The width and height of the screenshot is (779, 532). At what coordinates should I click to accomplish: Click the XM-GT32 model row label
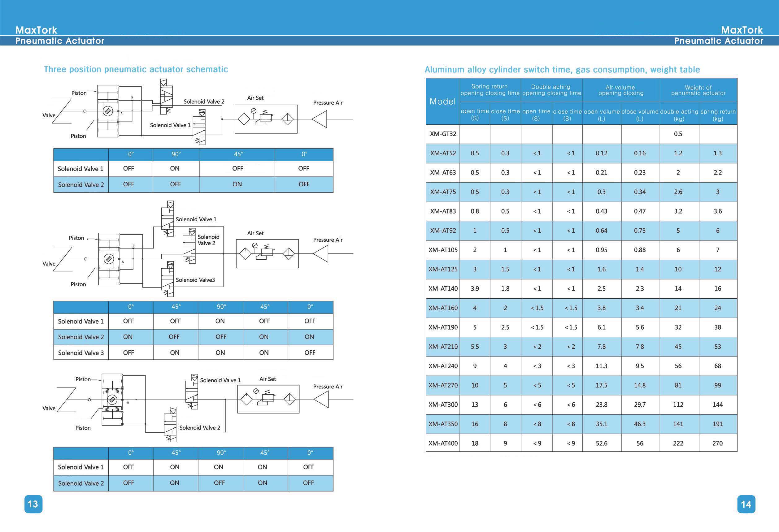(443, 134)
